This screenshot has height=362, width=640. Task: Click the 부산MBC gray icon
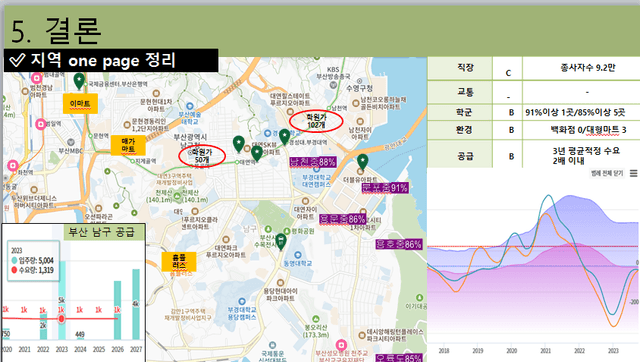pos(71,142)
